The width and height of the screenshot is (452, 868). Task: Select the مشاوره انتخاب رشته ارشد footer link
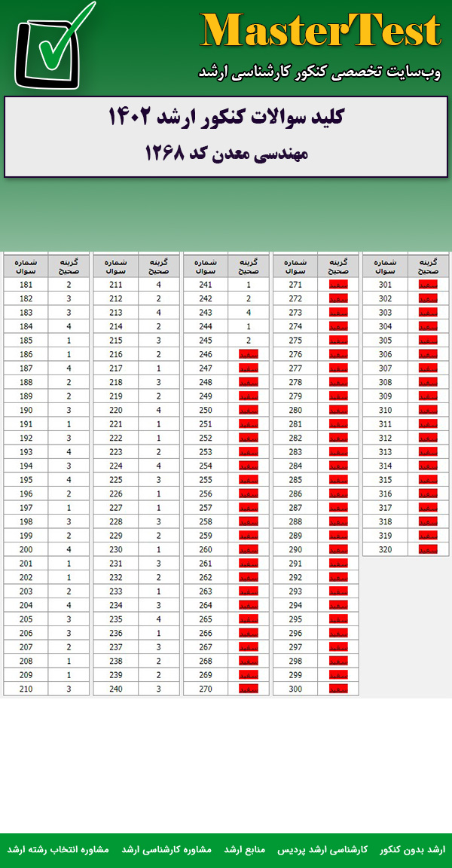58,849
